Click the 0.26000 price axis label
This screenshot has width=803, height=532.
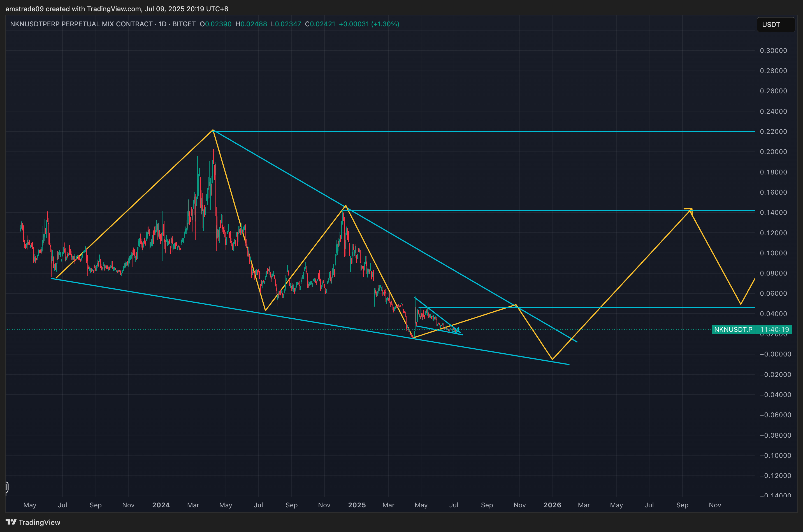click(773, 91)
